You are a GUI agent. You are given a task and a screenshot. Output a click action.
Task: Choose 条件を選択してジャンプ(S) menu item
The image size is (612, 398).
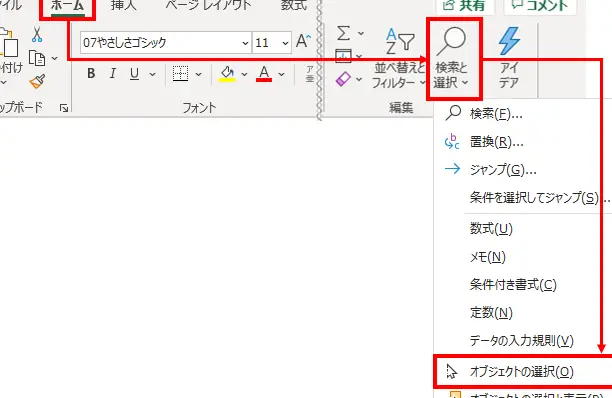pos(522,198)
